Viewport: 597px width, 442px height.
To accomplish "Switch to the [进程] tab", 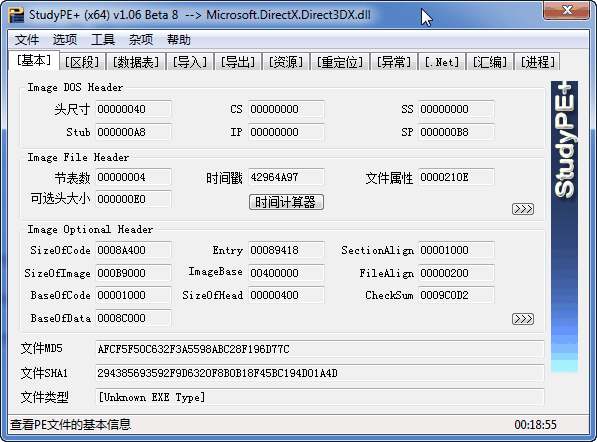I will pos(538,62).
